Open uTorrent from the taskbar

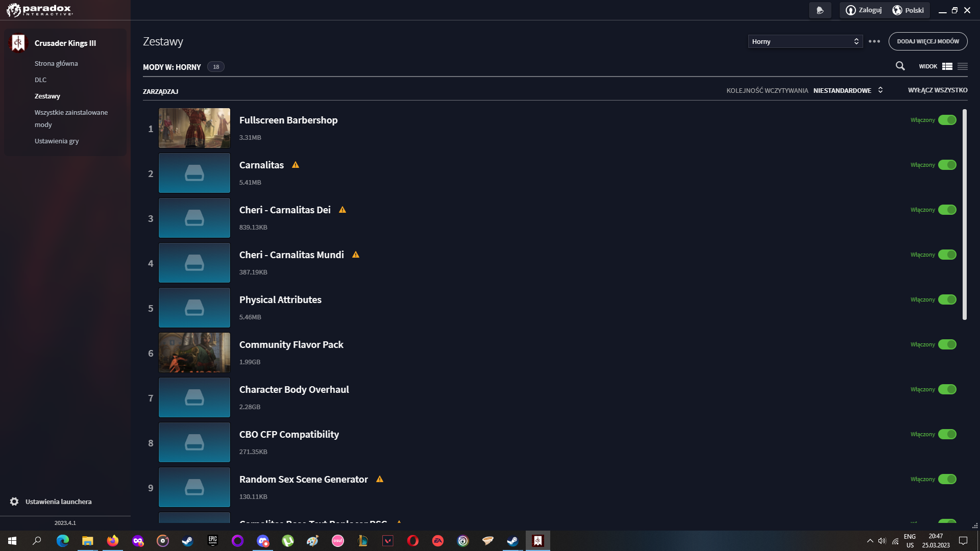point(288,541)
